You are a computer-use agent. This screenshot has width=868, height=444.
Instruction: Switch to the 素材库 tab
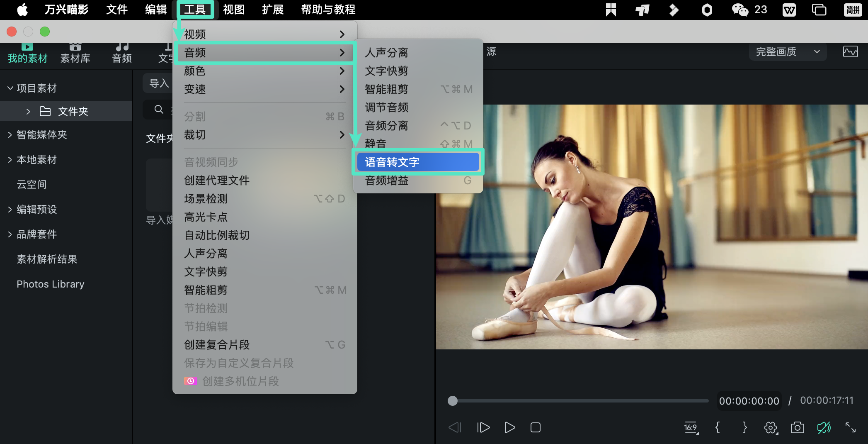pos(75,54)
